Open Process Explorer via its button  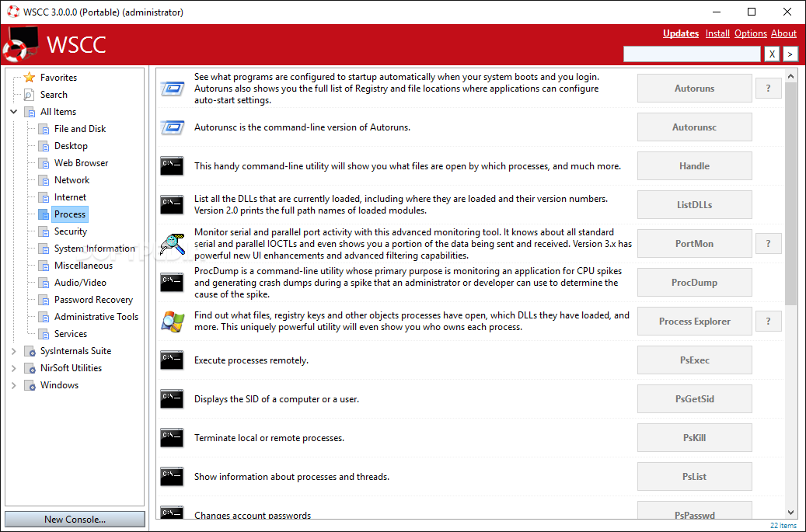coord(694,321)
